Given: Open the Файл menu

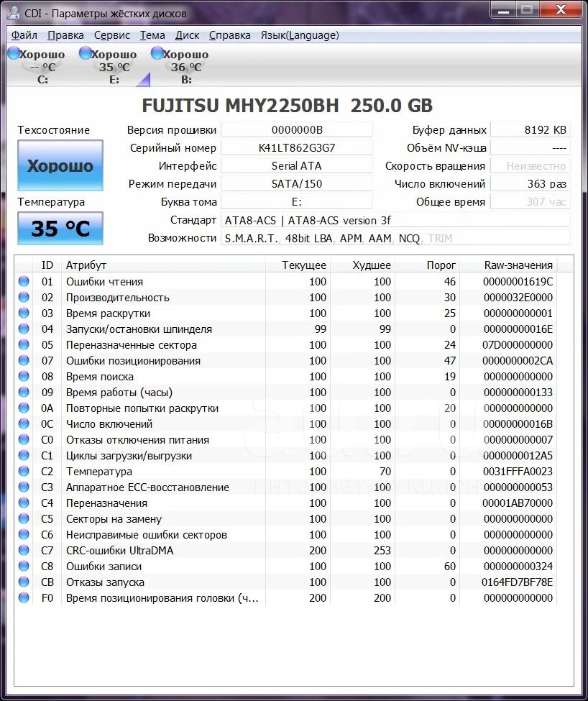Looking at the screenshot, I should coord(24,35).
